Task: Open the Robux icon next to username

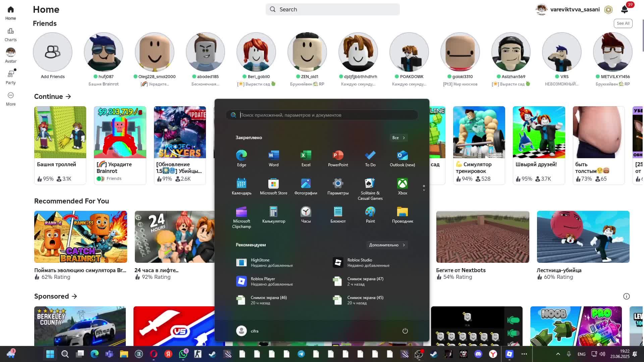Action: pyautogui.click(x=608, y=10)
